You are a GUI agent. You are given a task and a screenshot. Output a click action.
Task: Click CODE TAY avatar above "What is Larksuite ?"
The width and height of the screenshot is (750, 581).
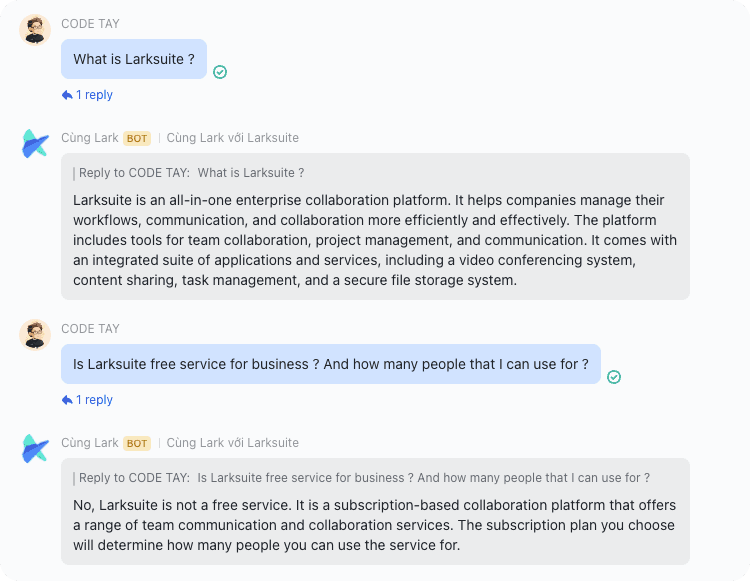coord(35,30)
